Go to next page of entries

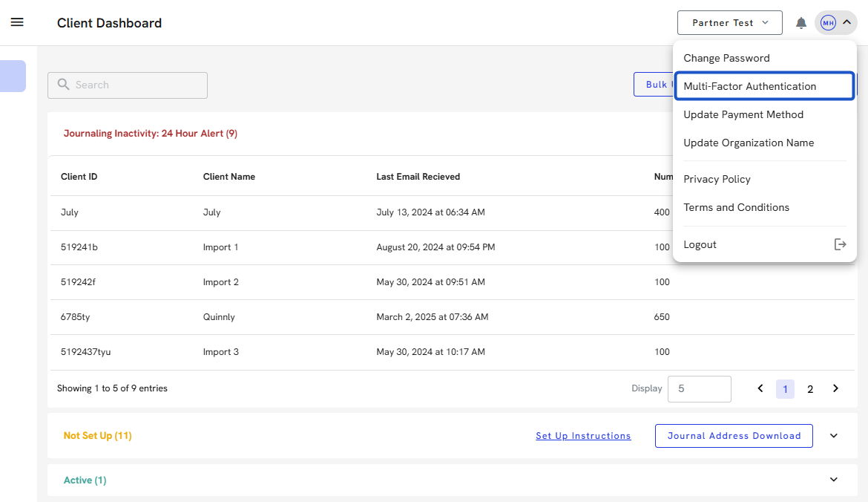click(835, 388)
